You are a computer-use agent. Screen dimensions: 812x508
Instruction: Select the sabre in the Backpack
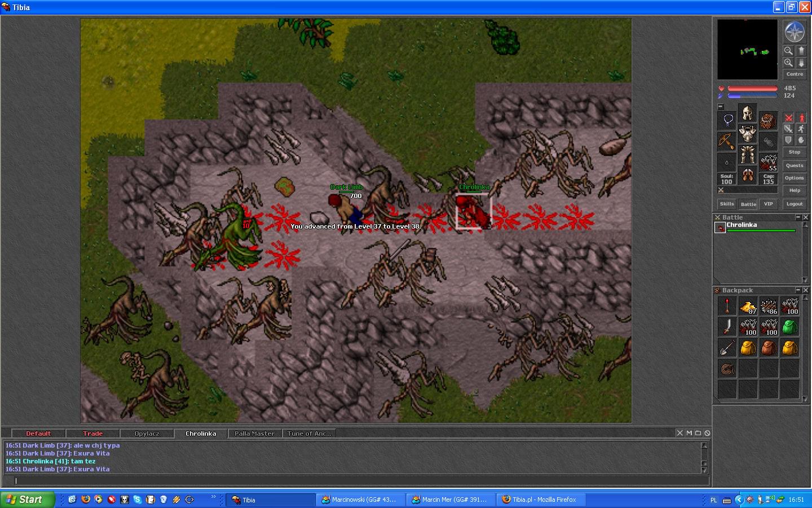click(727, 327)
